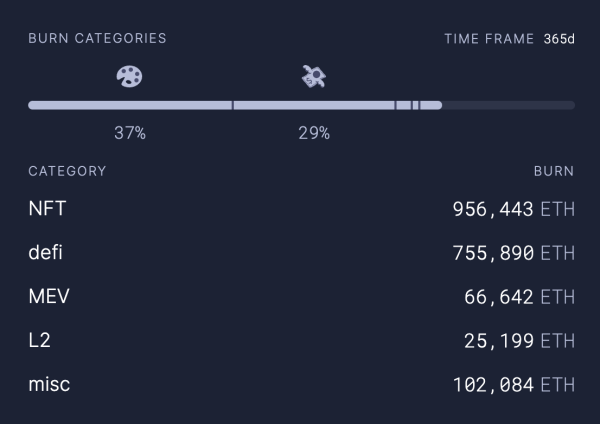Click the 29% defi percentage
Viewport: 600px width, 424px height.
313,133
